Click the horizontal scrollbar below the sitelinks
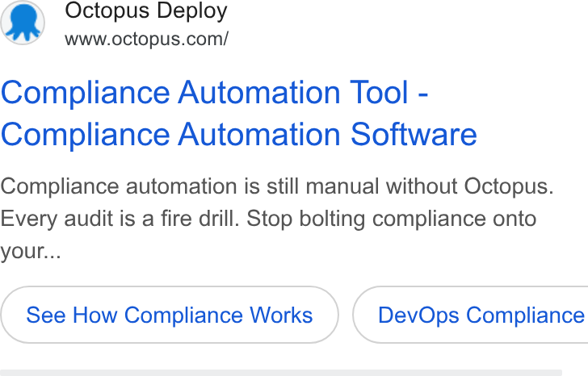Image resolution: width=588 pixels, height=376 pixels. [x=281, y=373]
